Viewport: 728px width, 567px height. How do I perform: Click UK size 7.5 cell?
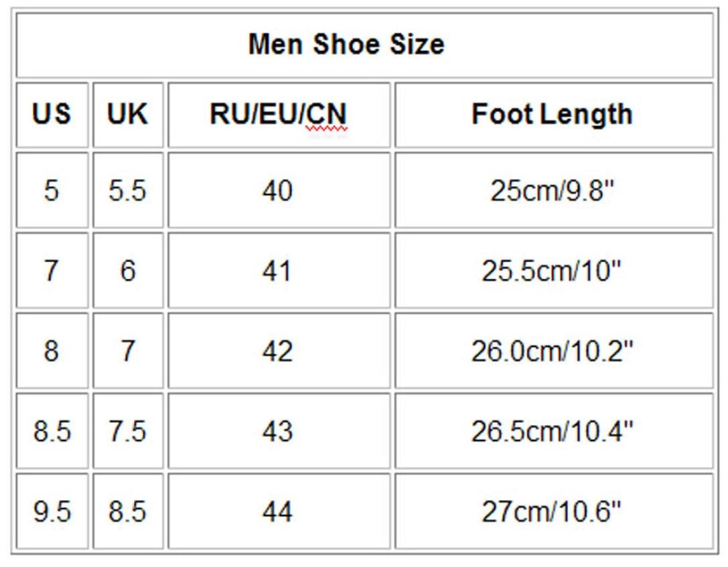click(127, 432)
